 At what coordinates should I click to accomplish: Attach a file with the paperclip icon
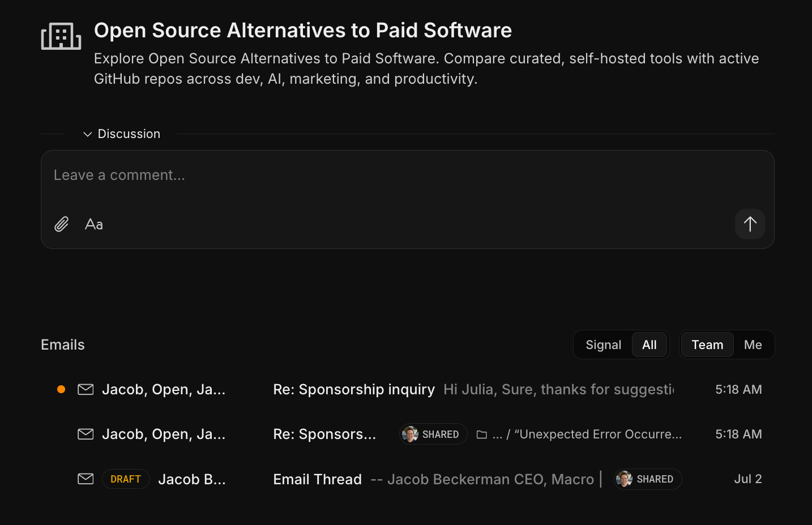[x=62, y=224]
